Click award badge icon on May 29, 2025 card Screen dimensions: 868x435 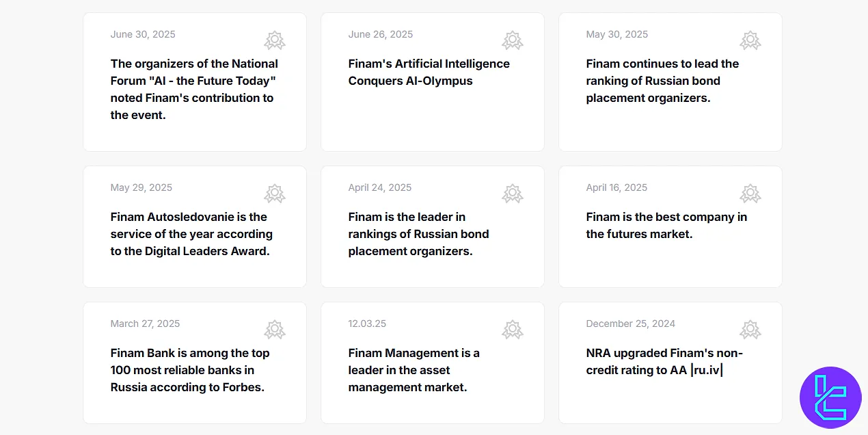275,194
